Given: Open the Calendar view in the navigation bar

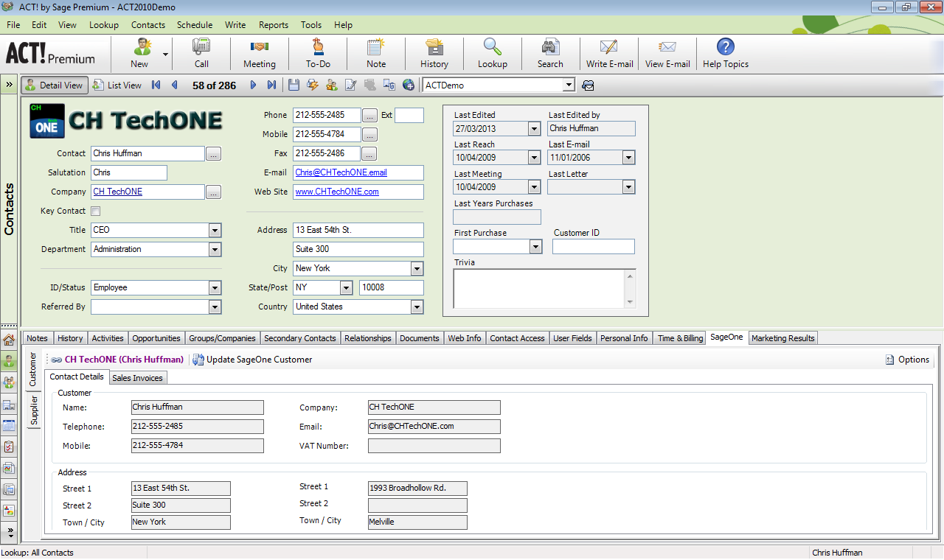Looking at the screenshot, I should tap(9, 425).
